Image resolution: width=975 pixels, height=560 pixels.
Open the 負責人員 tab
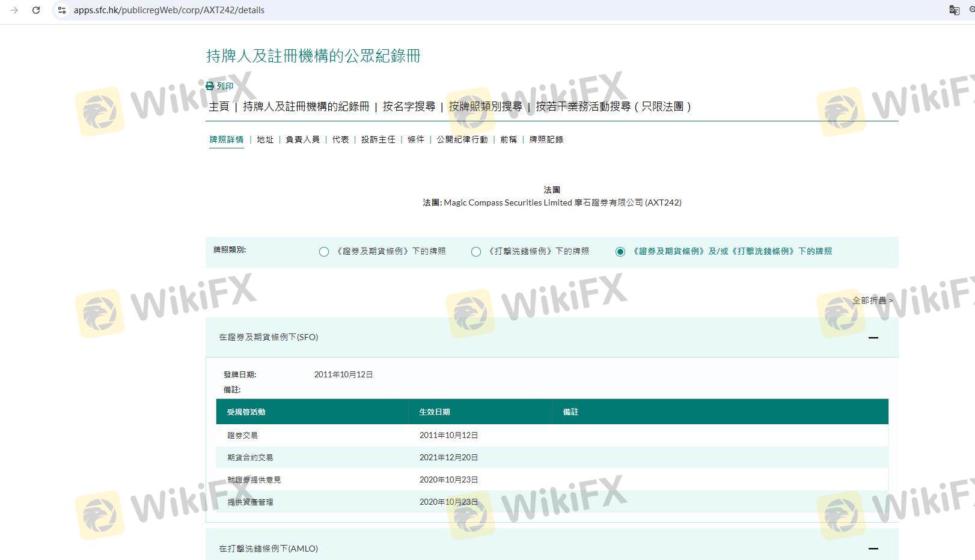(302, 139)
